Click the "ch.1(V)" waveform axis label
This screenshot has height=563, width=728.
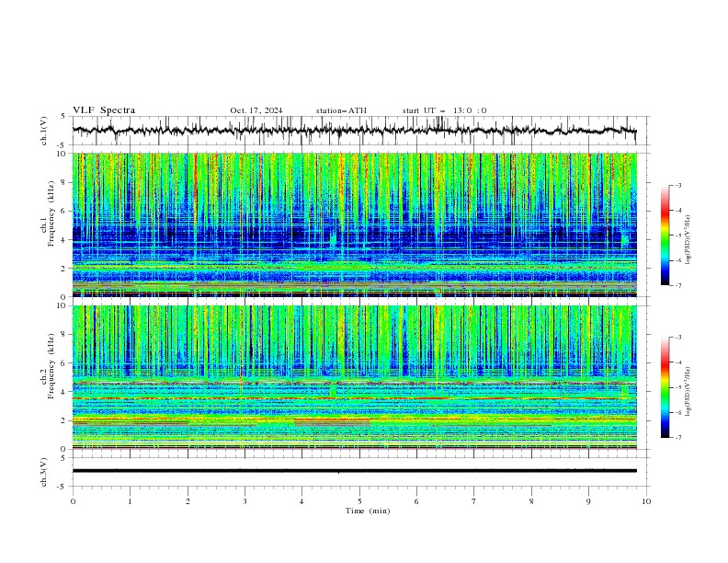tap(44, 131)
